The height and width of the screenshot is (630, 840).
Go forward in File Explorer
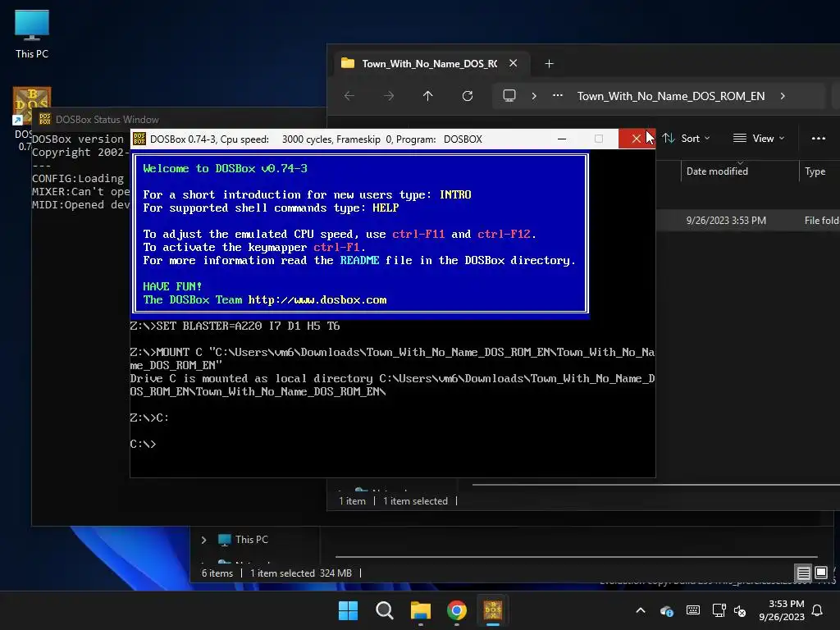tap(389, 96)
